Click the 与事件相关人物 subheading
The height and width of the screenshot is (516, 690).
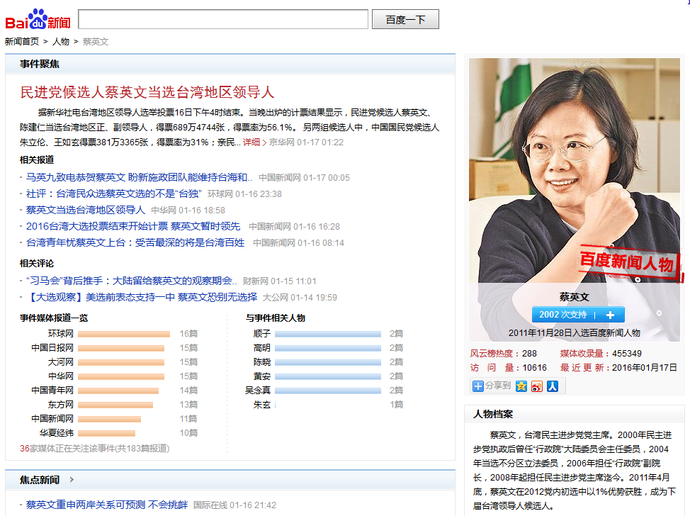tap(275, 318)
